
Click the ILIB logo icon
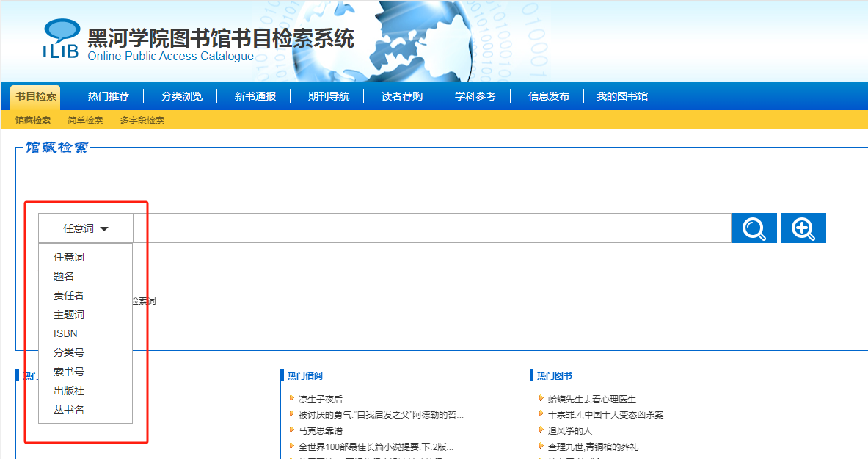61,40
